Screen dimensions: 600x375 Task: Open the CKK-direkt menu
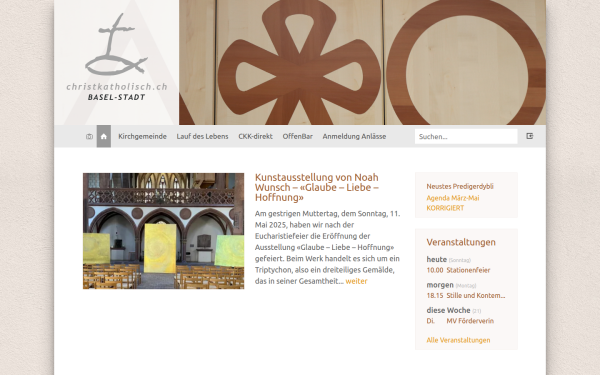coord(256,136)
